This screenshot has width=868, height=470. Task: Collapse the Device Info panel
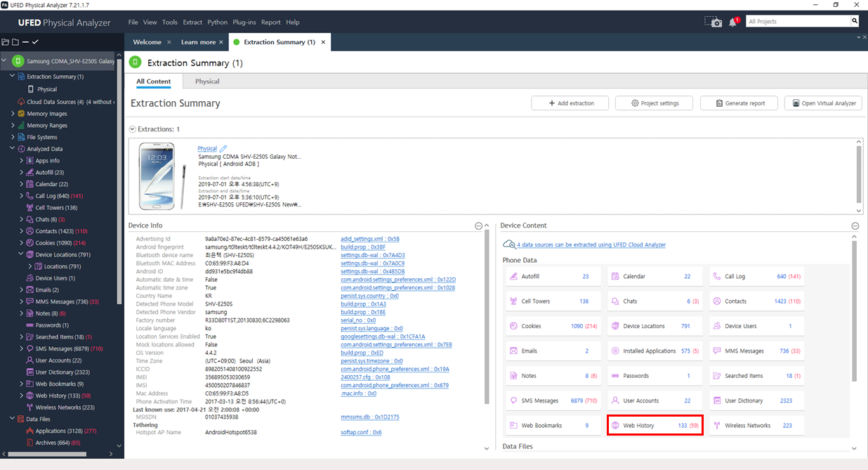(x=478, y=226)
